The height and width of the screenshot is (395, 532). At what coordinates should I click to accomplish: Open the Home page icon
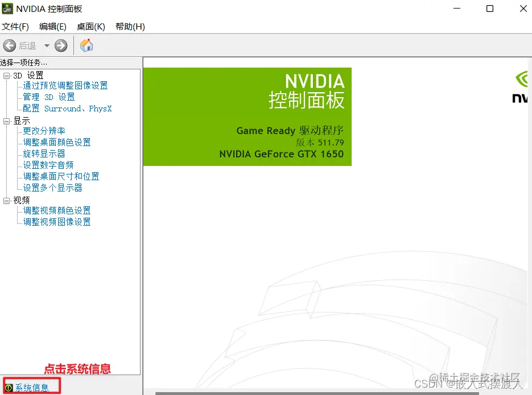point(86,45)
